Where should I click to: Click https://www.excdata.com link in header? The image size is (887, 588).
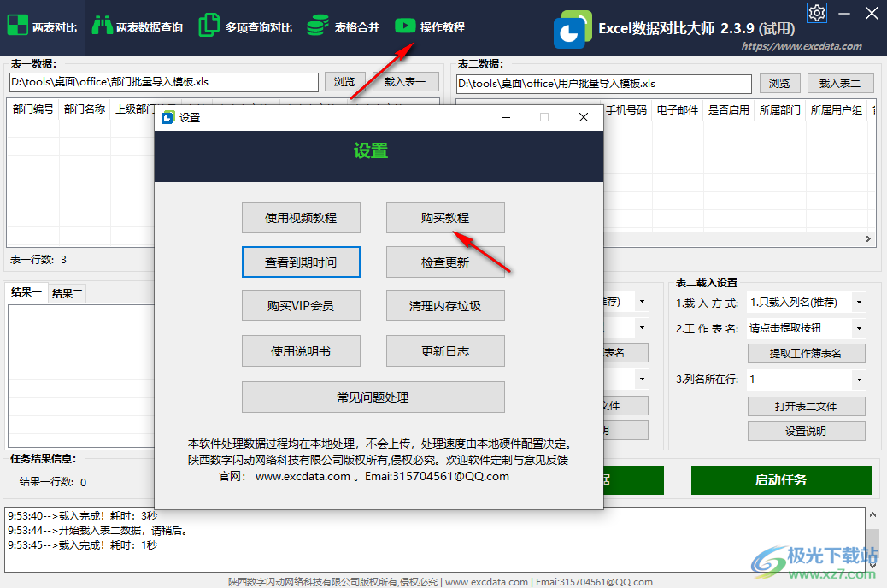coord(802,46)
